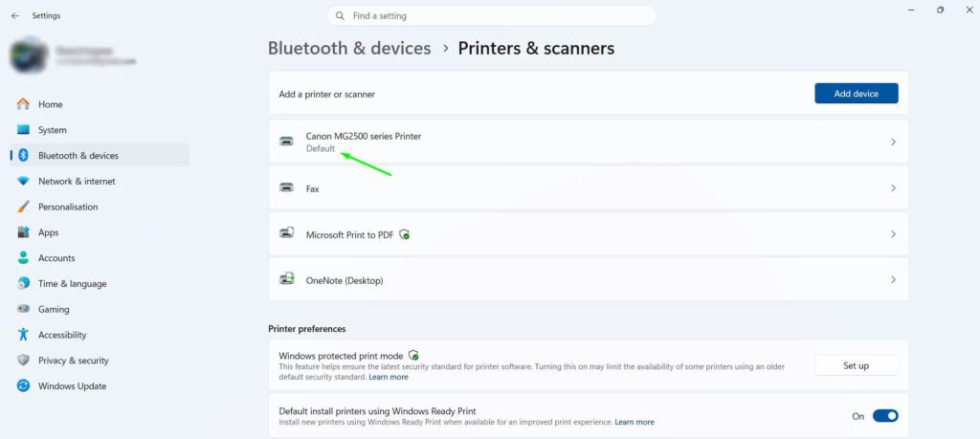Click the Canon MG2500 series Printer name

(363, 136)
